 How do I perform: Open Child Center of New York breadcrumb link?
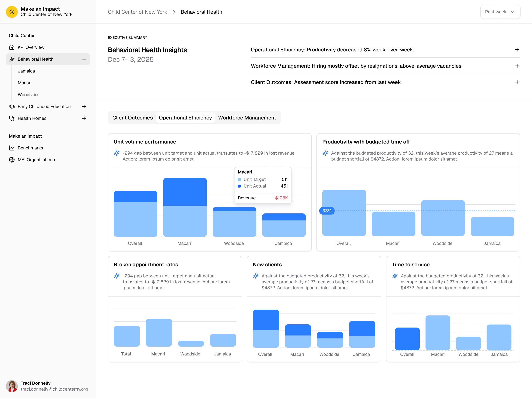[137, 11]
